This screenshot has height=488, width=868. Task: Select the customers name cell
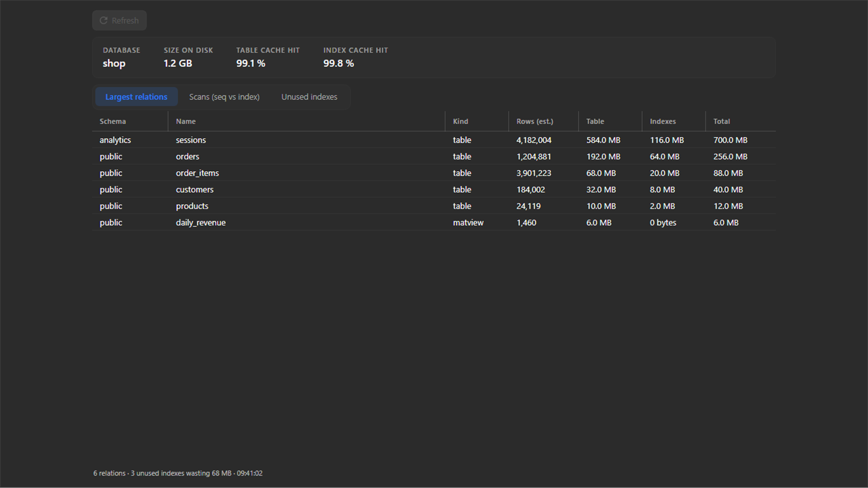click(x=195, y=190)
